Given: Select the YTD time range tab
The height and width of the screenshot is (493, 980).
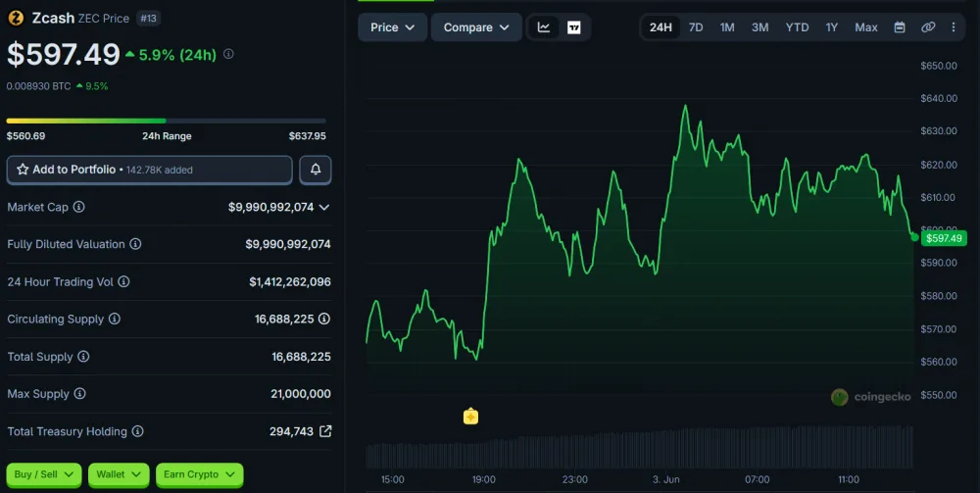Looking at the screenshot, I should point(797,27).
